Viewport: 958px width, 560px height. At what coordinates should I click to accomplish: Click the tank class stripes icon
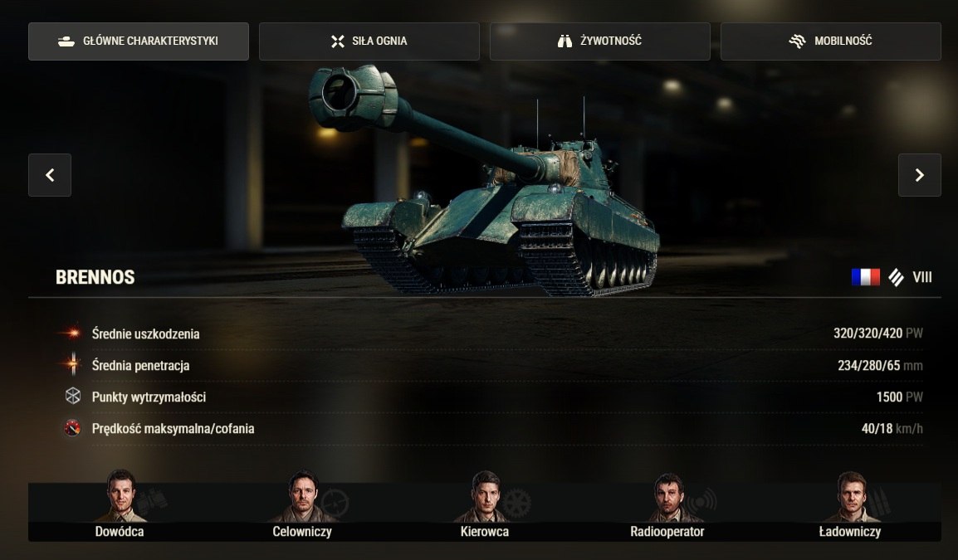(x=896, y=277)
